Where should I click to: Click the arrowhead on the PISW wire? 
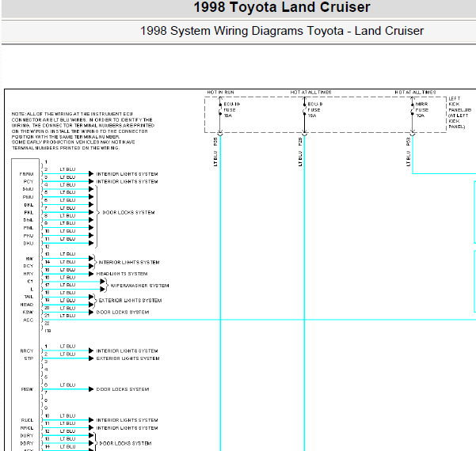[x=91, y=389]
